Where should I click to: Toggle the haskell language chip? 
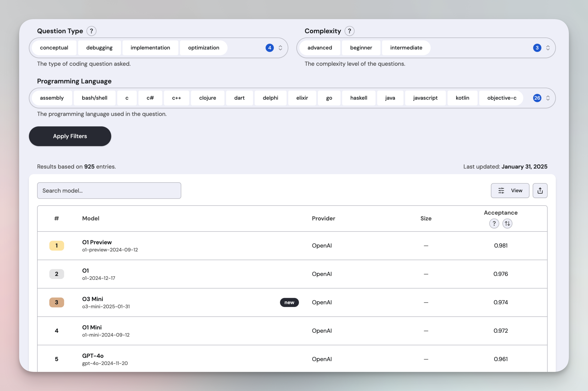pyautogui.click(x=359, y=98)
